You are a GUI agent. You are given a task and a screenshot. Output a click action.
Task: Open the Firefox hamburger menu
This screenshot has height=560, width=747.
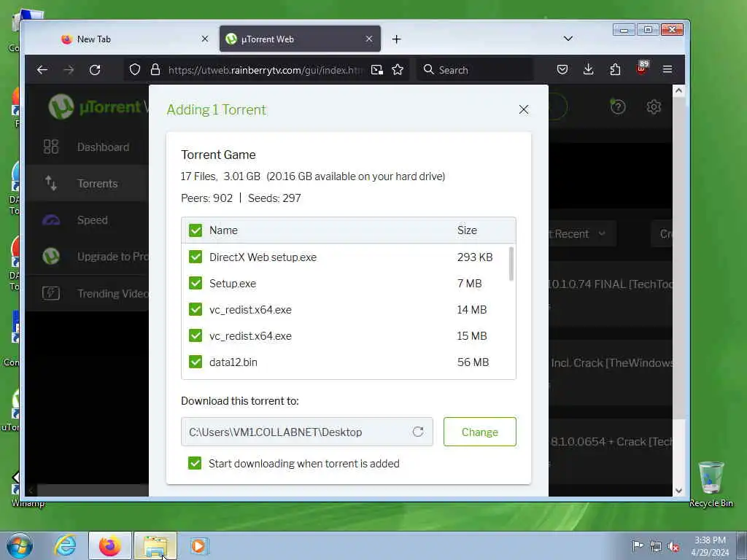[667, 70]
